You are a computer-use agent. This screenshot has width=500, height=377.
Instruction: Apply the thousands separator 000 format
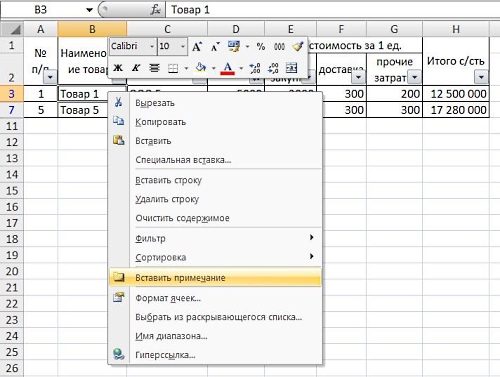[279, 46]
